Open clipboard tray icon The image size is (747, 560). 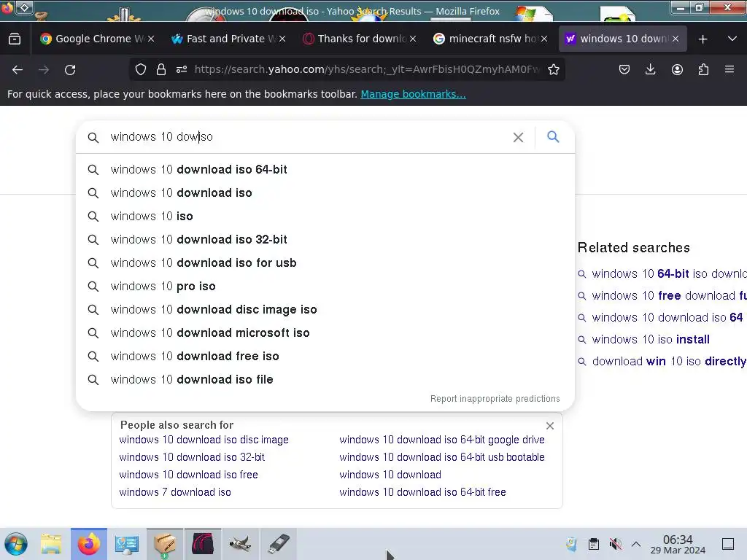(593, 543)
